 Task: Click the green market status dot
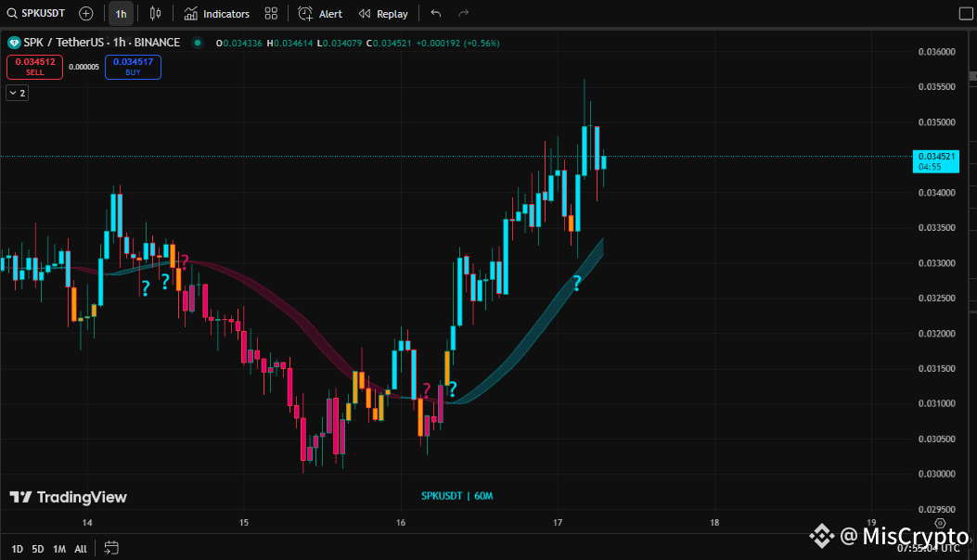pyautogui.click(x=198, y=43)
